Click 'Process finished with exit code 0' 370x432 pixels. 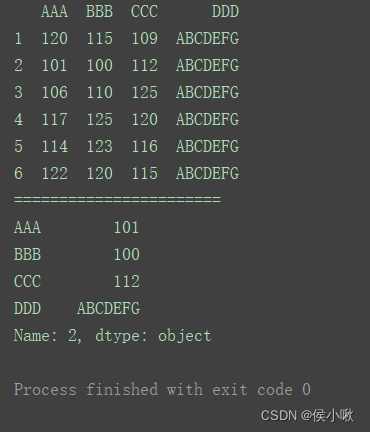(162, 390)
